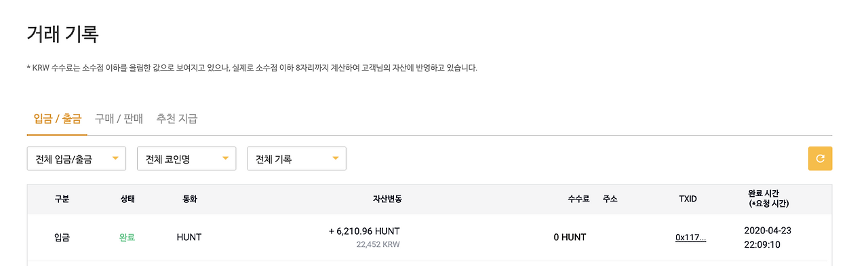This screenshot has width=868, height=266.
Task: Open the 전체 입금/출금 dropdown
Action: click(77, 159)
